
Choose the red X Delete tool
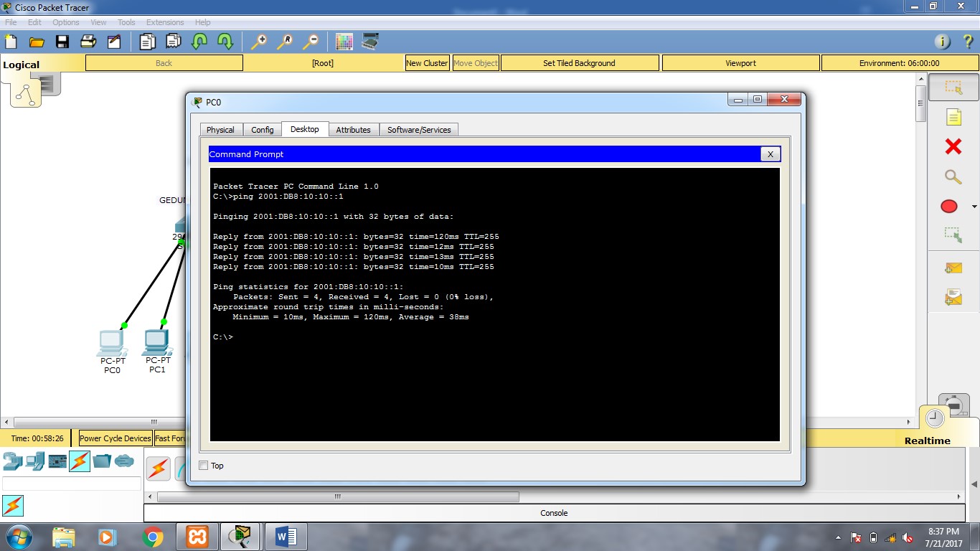point(953,146)
